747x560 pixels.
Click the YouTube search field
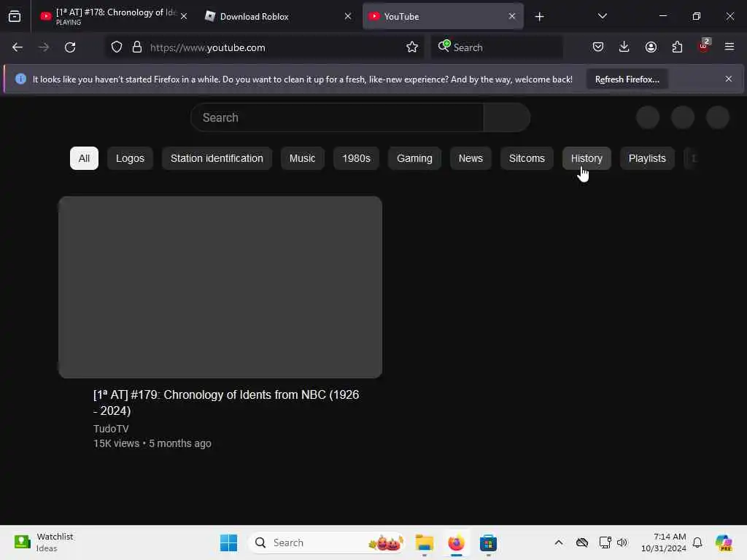(x=337, y=117)
